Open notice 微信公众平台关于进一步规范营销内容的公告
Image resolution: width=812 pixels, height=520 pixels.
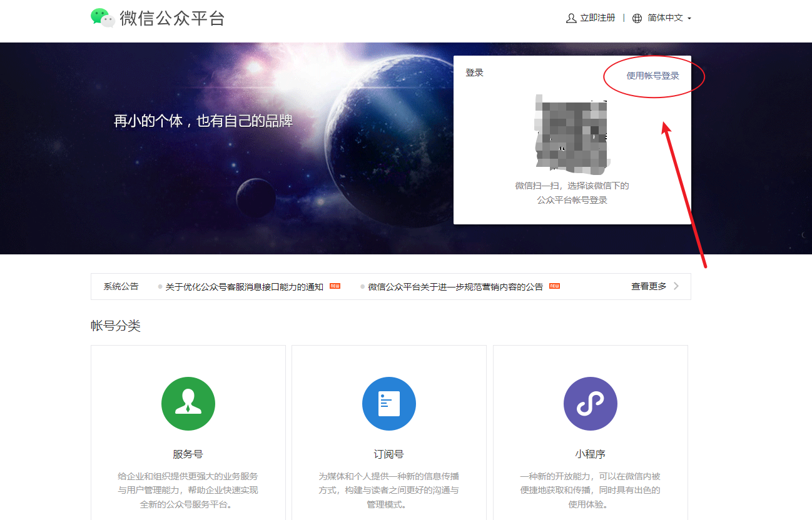point(455,287)
